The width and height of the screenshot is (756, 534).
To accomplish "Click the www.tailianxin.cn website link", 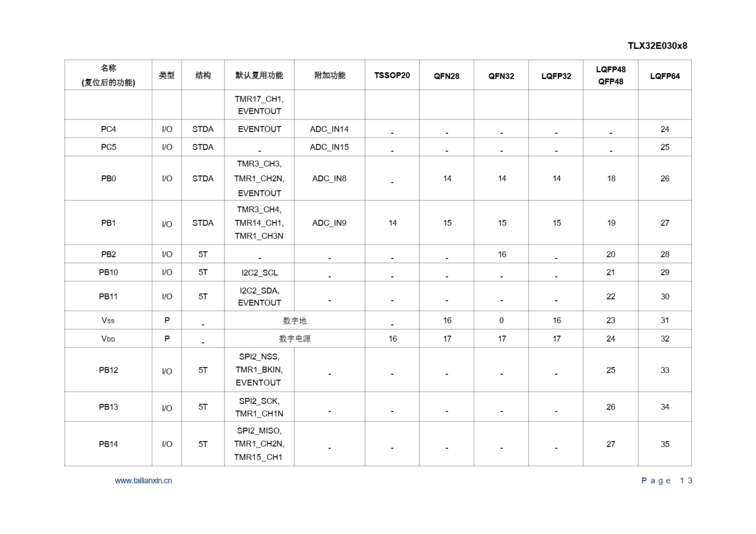I will pyautogui.click(x=143, y=481).
